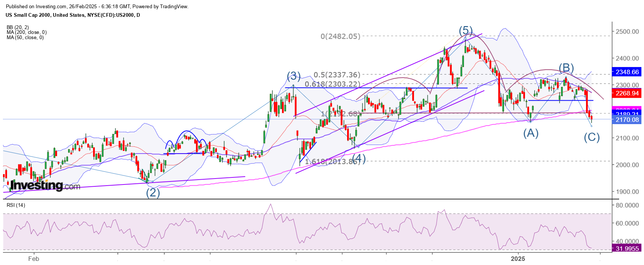Click the RSI (14) pane label
Image resolution: width=644 pixels, height=265 pixels.
(x=16, y=205)
